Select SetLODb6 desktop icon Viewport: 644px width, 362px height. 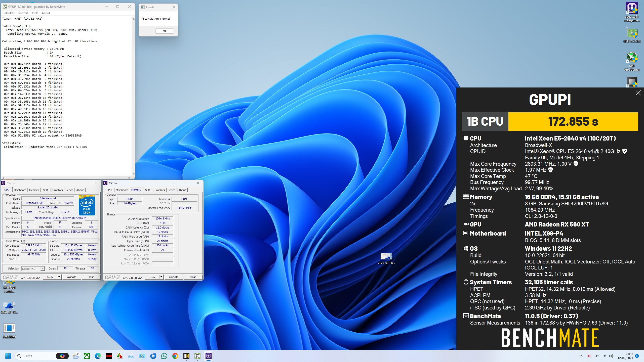9,331
